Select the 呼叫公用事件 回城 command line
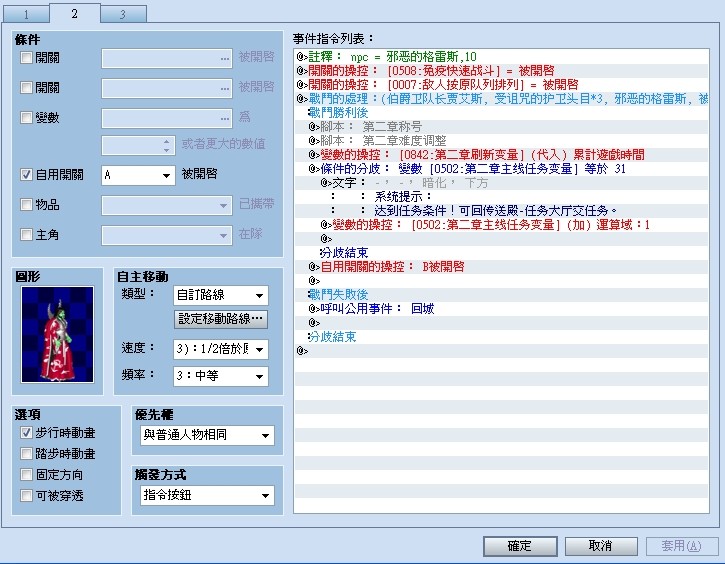 [x=501, y=309]
